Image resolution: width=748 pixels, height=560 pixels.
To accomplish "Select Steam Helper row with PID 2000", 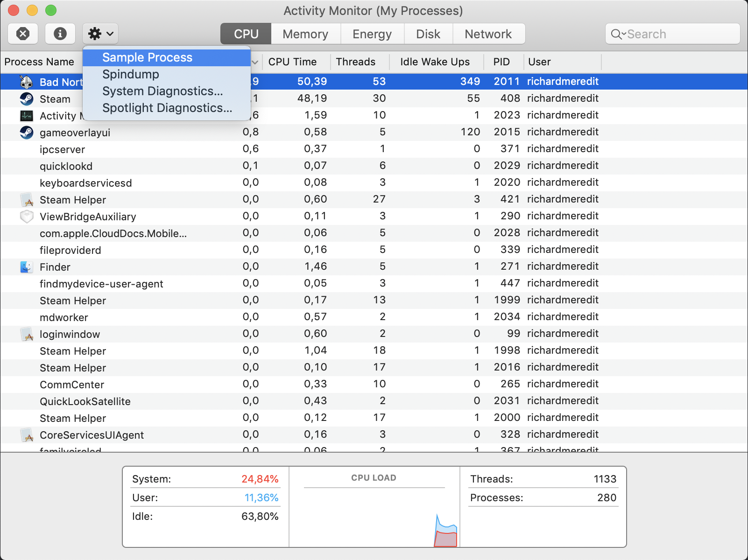I will [x=374, y=418].
